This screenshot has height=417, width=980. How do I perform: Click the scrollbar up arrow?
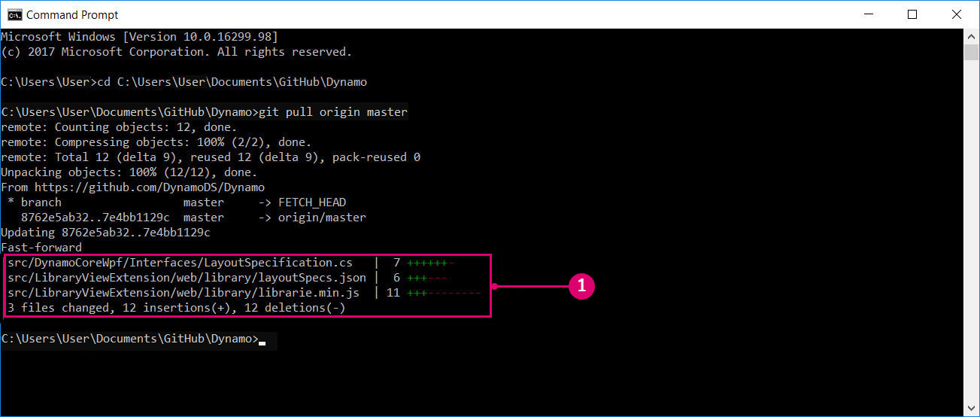click(971, 36)
